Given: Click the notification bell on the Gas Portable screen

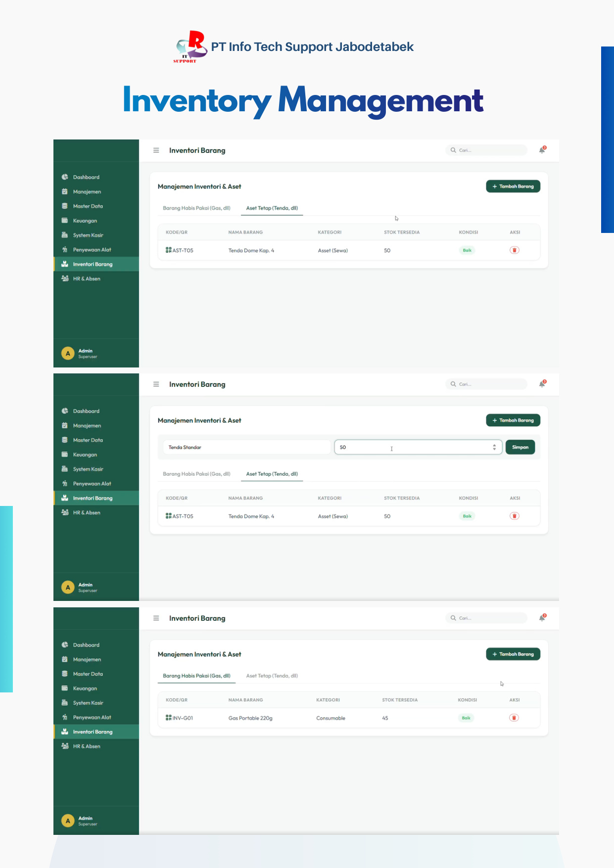Looking at the screenshot, I should point(542,618).
